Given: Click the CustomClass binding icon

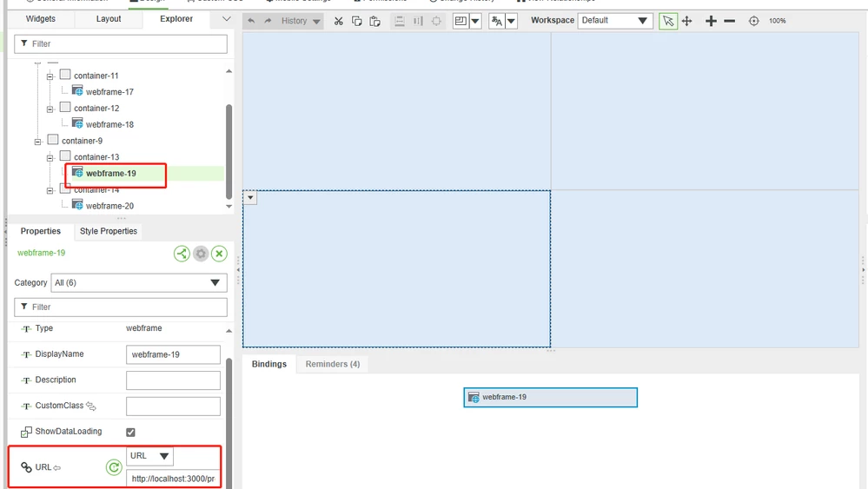Looking at the screenshot, I should 91,406.
